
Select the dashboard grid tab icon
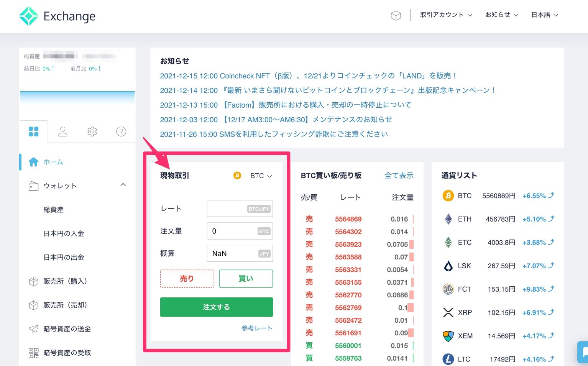pos(34,131)
